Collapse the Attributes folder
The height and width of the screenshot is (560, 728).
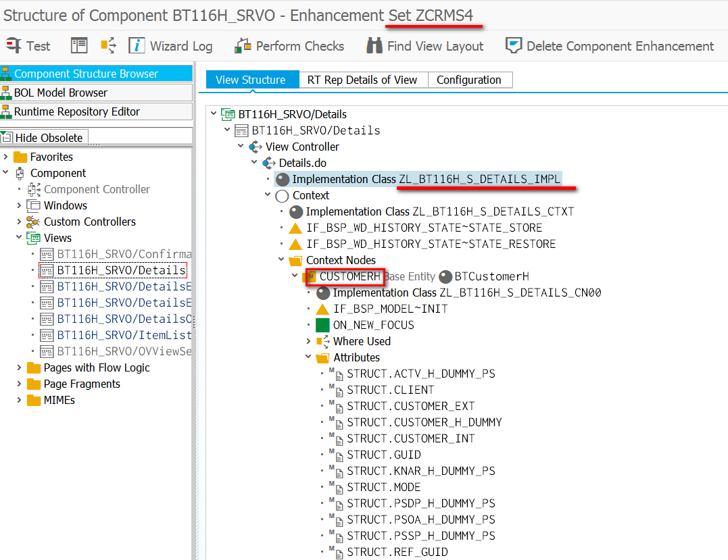point(308,357)
